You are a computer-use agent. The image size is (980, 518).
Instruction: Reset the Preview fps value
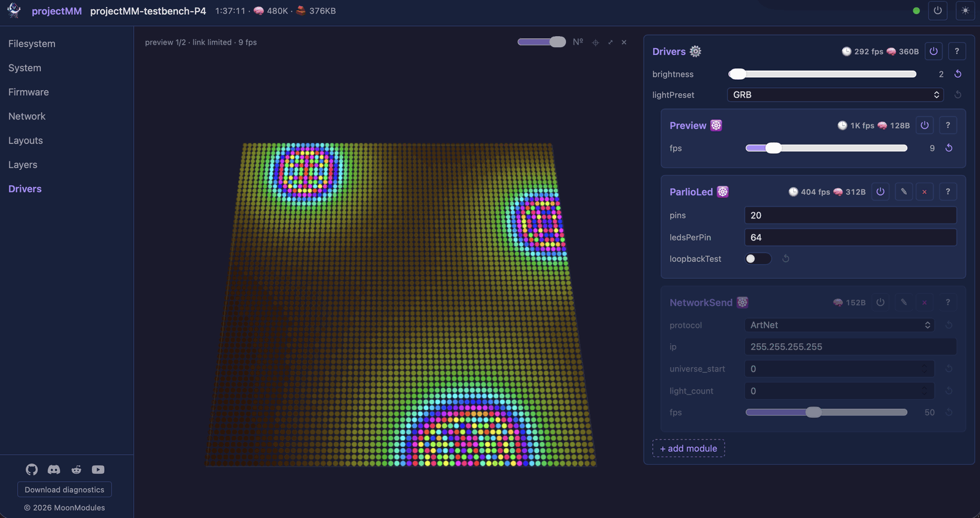point(949,148)
